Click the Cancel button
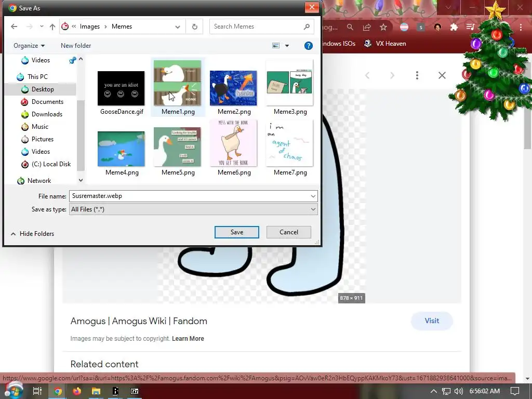 coord(289,232)
